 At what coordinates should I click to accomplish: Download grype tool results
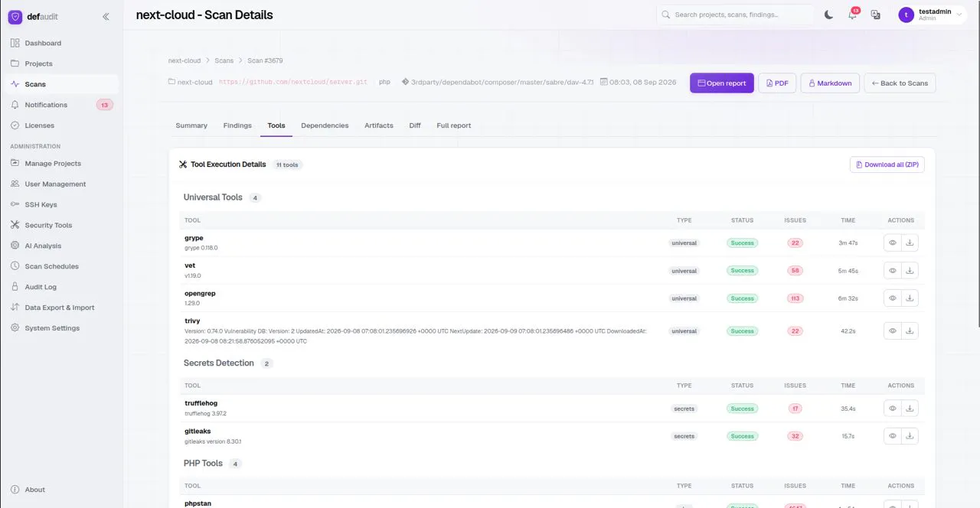click(910, 243)
